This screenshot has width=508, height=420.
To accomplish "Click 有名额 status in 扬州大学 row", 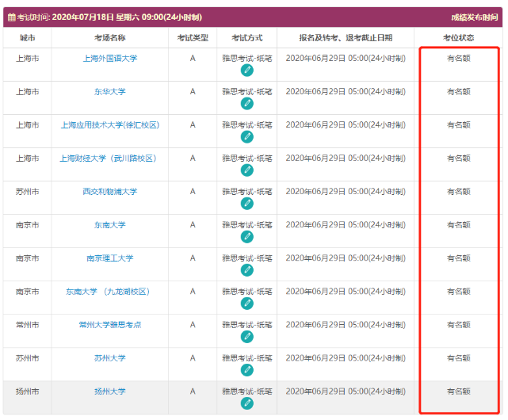I will click(458, 391).
